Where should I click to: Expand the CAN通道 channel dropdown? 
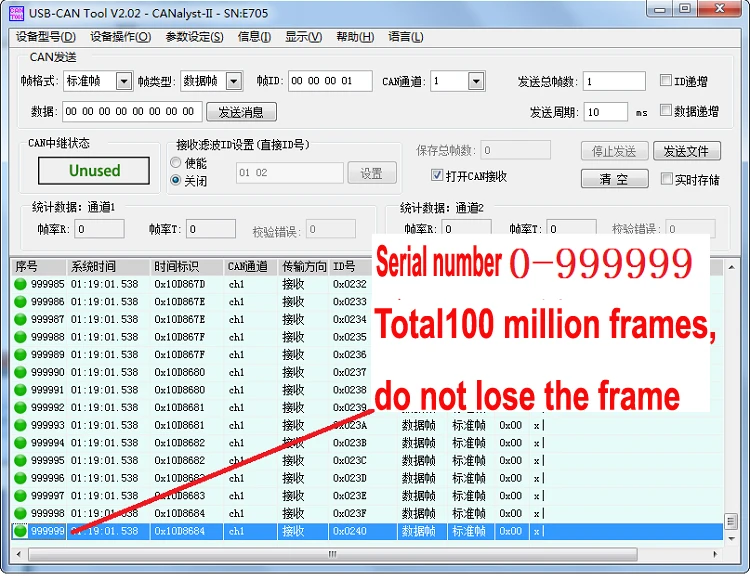pos(476,81)
